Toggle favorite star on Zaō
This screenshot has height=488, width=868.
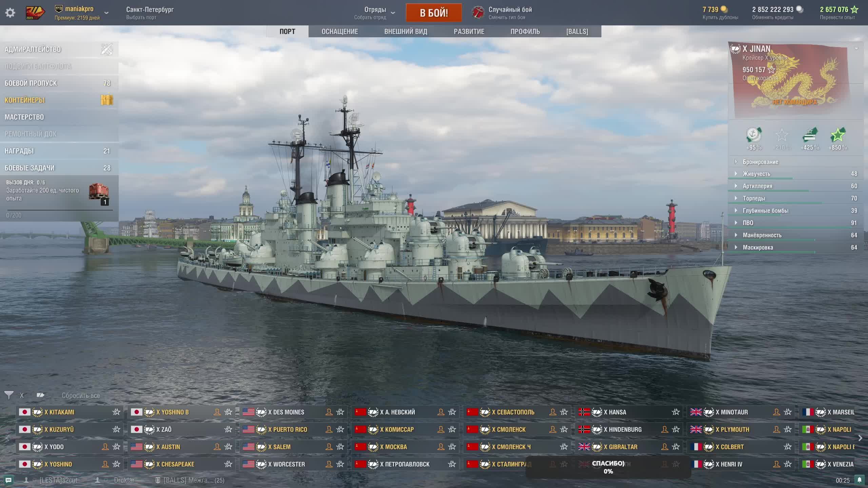click(x=228, y=429)
